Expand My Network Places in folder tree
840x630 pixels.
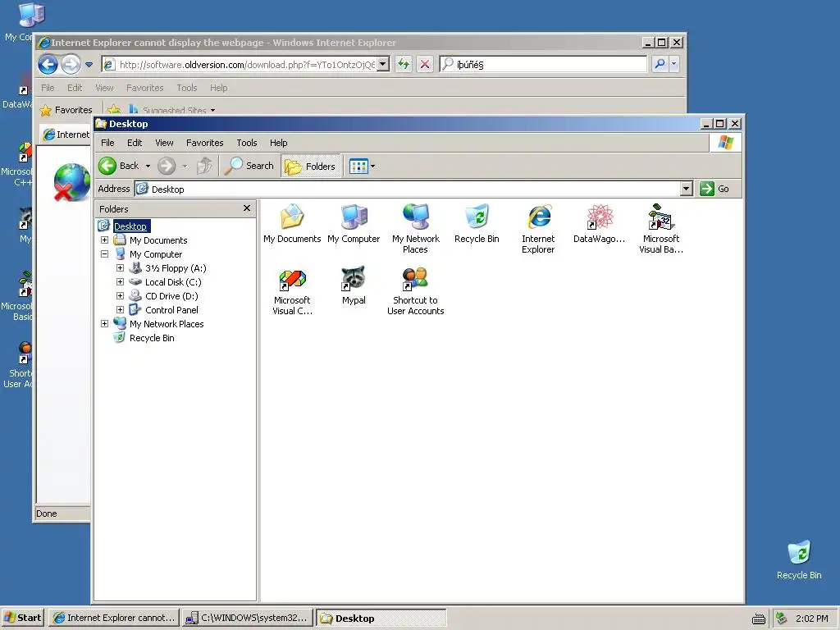click(104, 323)
